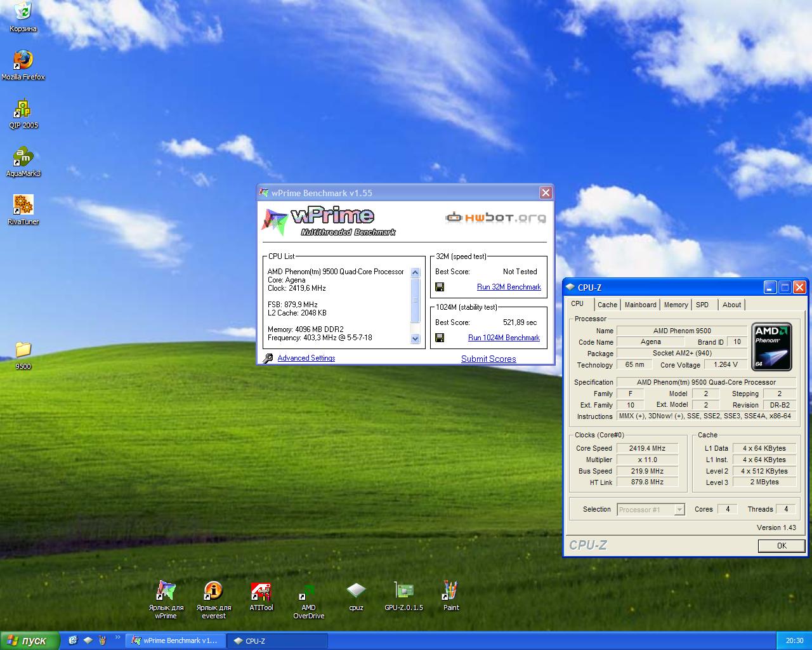The width and height of the screenshot is (812, 650).
Task: Click the Package field Socket AM2+ (940)
Action: coord(682,353)
